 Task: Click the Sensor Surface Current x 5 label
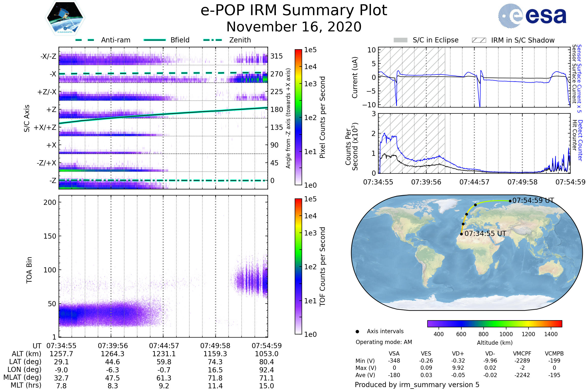(579, 78)
